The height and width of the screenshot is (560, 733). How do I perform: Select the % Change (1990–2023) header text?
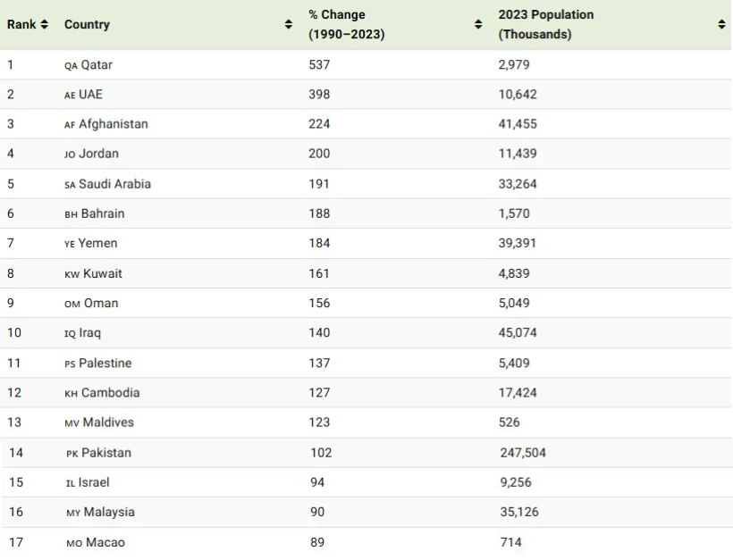(346, 24)
